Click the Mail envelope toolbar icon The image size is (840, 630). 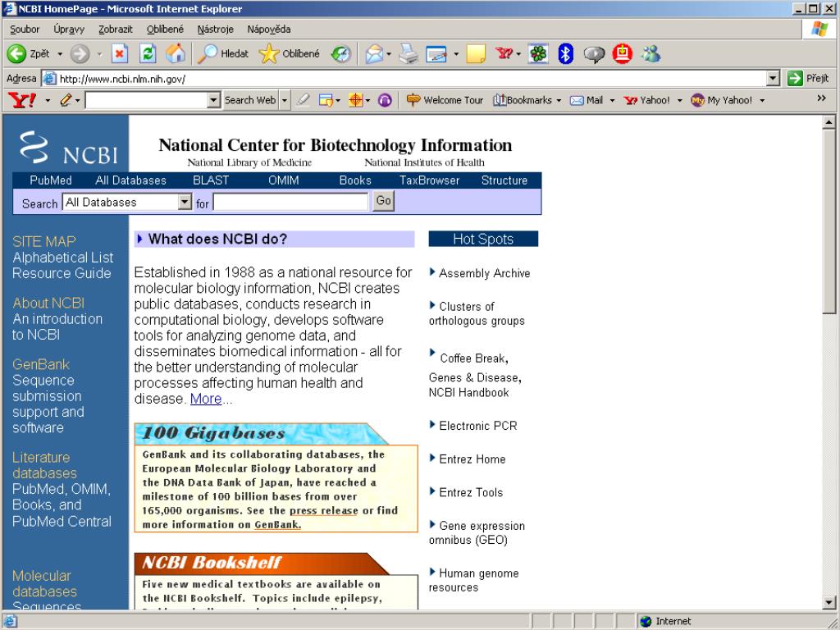375,53
